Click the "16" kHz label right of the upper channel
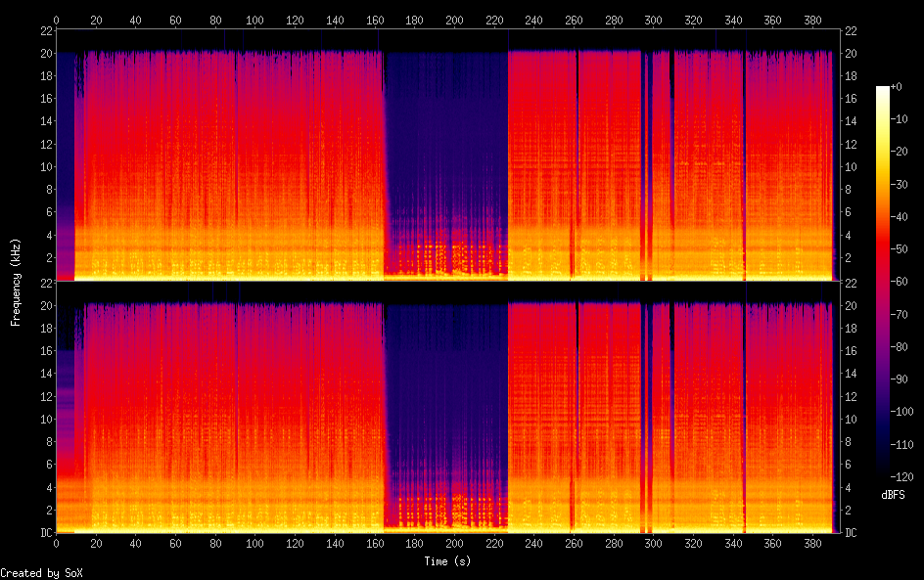The height and width of the screenshot is (580, 924). (x=851, y=99)
